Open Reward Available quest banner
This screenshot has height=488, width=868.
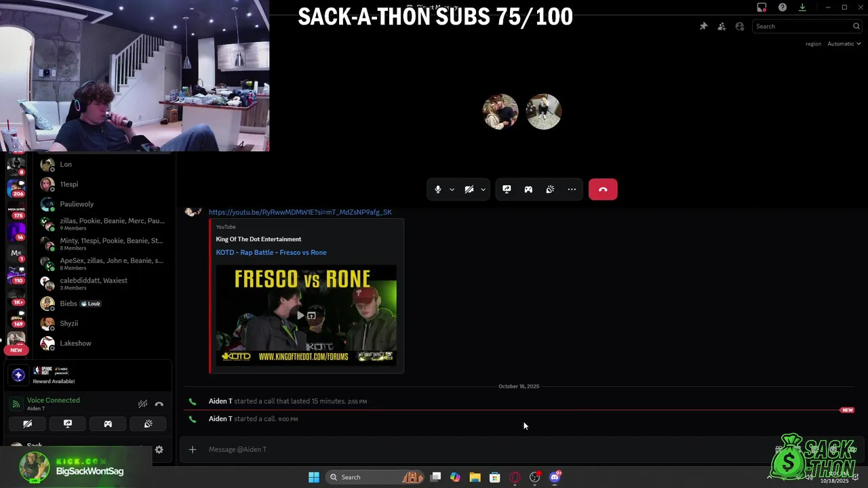(x=88, y=375)
